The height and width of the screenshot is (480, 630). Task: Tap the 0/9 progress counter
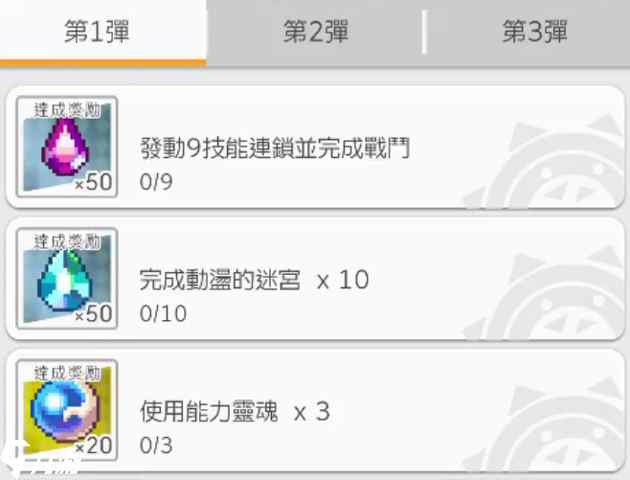click(x=156, y=182)
